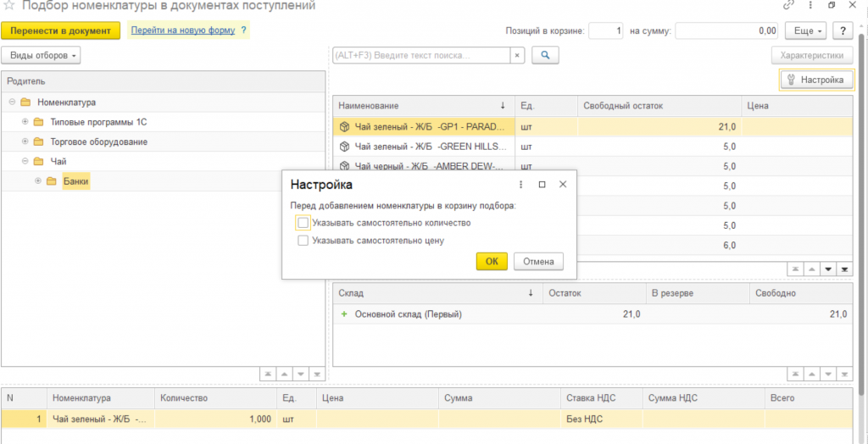Image resolution: width=868 pixels, height=444 pixels.
Task: Click the Свободный остаток column header
Action: tap(659, 106)
